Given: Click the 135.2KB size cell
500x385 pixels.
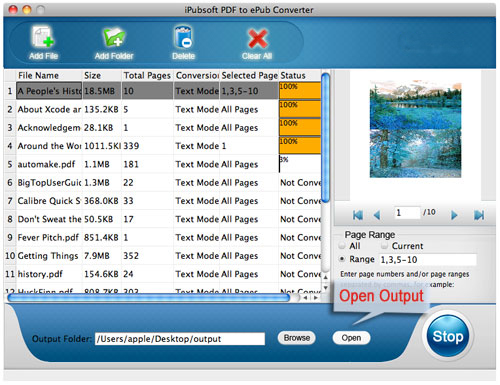Looking at the screenshot, I should (101, 109).
